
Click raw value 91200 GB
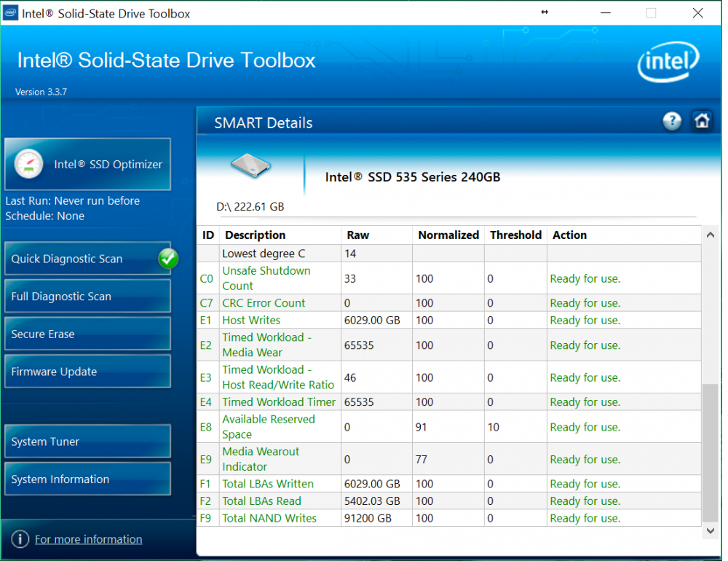click(x=368, y=518)
